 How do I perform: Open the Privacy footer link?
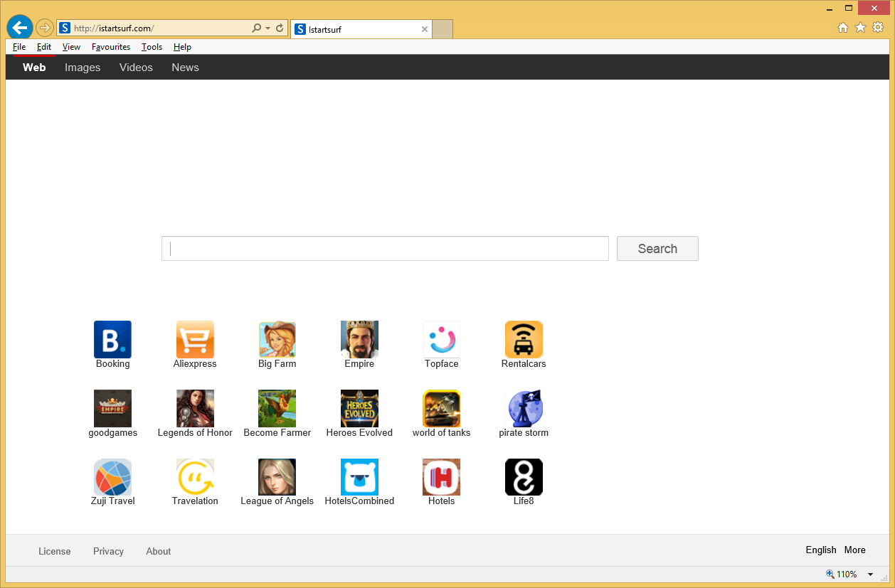(x=108, y=551)
